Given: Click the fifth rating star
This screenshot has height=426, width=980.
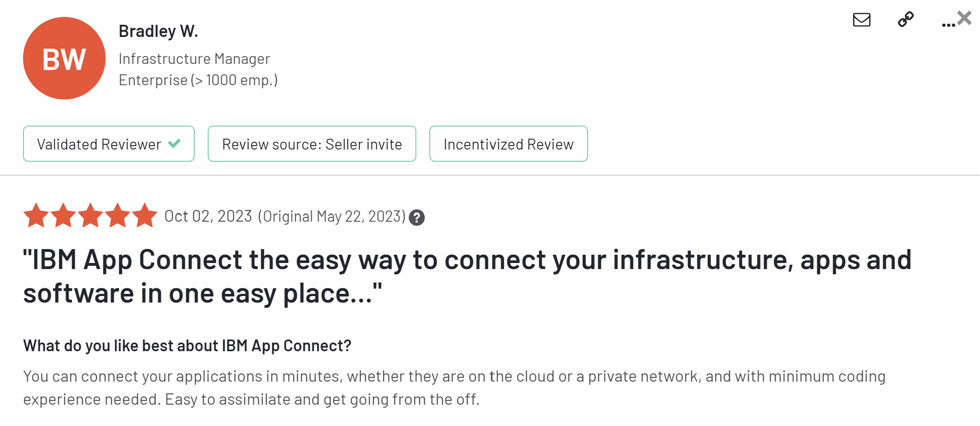Looking at the screenshot, I should click(144, 216).
